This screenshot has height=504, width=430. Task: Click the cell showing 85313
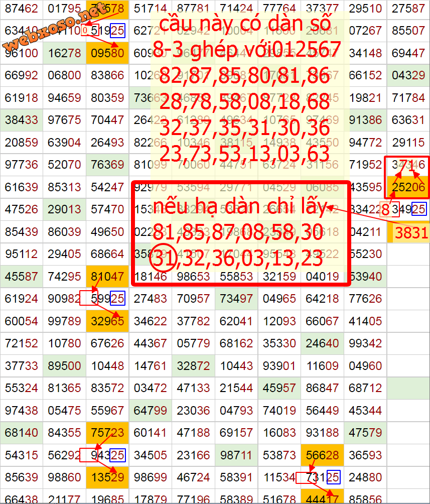[x=64, y=187]
